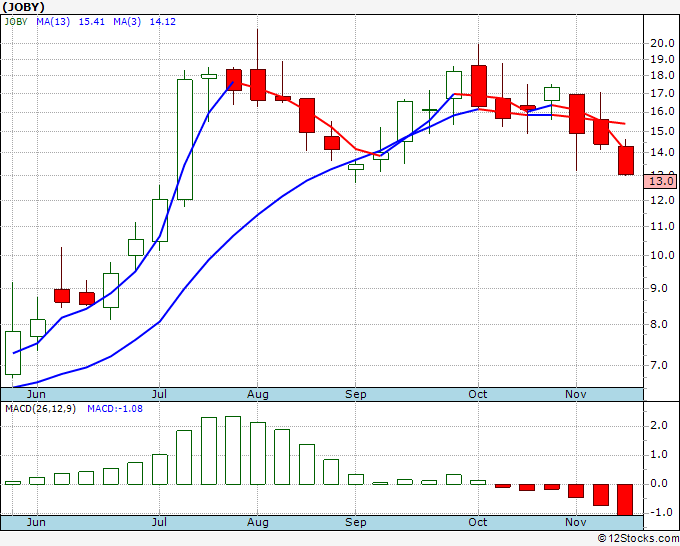Click the (JOBY) chart title
680x546 pixels.
[23, 7]
